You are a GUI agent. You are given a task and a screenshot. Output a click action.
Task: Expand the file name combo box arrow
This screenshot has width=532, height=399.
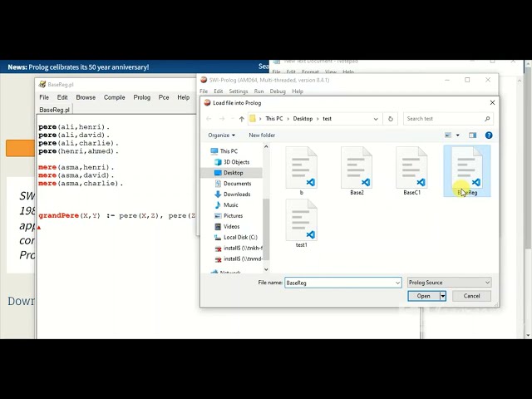(x=397, y=283)
